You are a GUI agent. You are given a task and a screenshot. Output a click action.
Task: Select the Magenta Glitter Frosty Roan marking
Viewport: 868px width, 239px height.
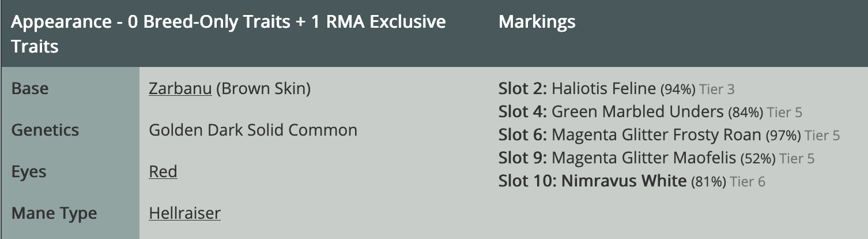[x=656, y=135]
